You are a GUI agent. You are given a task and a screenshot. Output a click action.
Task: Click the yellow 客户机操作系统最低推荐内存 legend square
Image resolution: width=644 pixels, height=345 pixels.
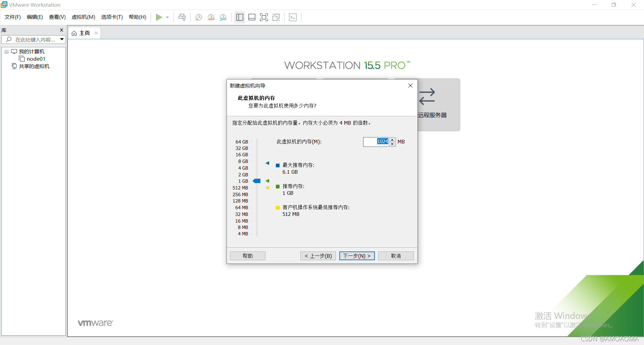click(x=278, y=208)
